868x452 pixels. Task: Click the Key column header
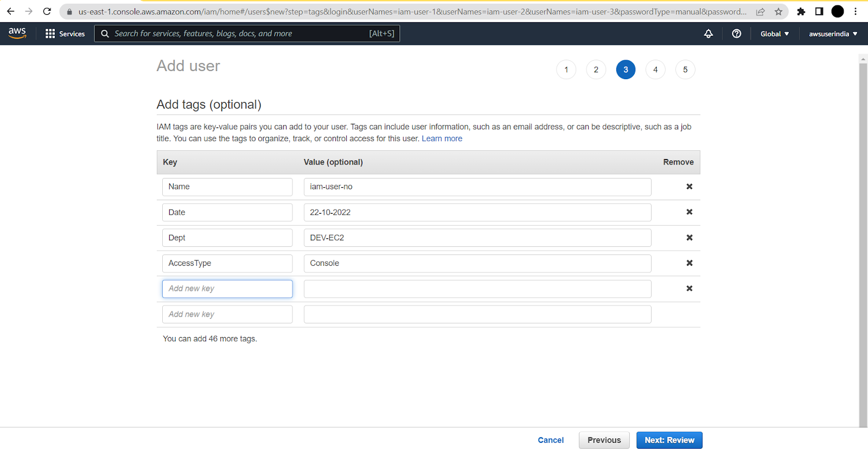[170, 162]
